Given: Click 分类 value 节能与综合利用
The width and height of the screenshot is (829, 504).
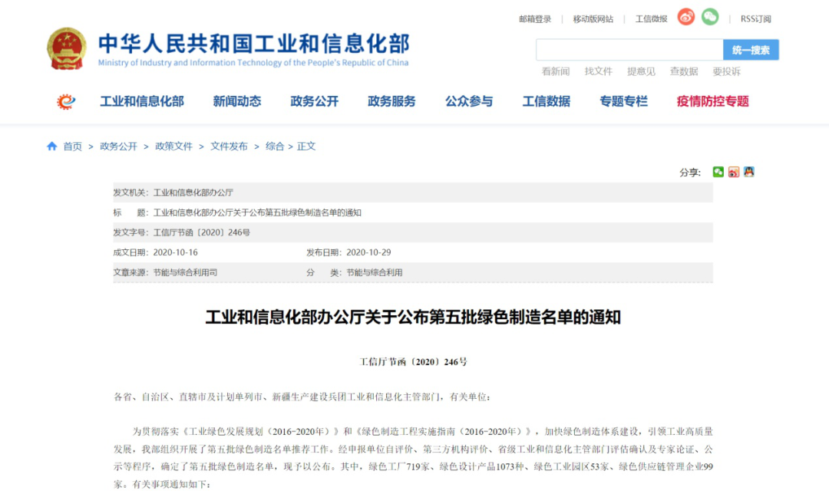Looking at the screenshot, I should (375, 272).
